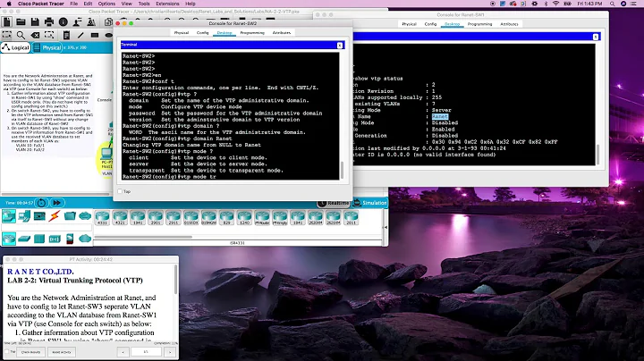Choose the Select tool in the second toolbar

[7, 35]
